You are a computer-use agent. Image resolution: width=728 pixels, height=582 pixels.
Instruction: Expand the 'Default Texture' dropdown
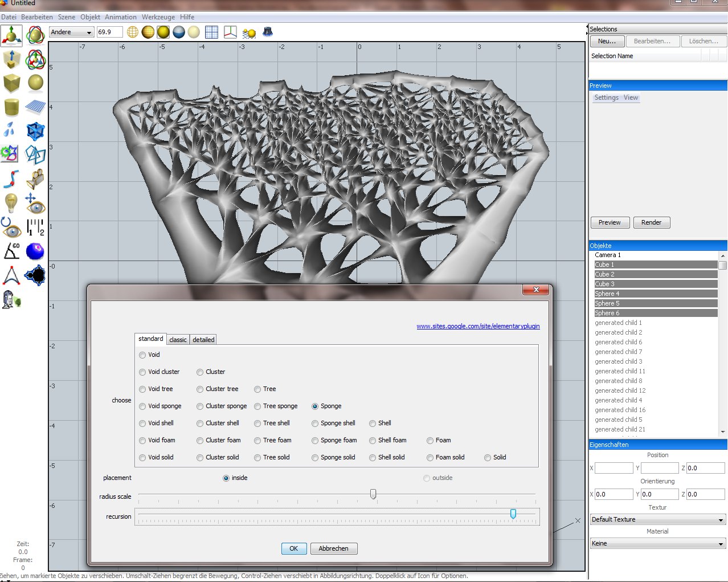(x=657, y=519)
